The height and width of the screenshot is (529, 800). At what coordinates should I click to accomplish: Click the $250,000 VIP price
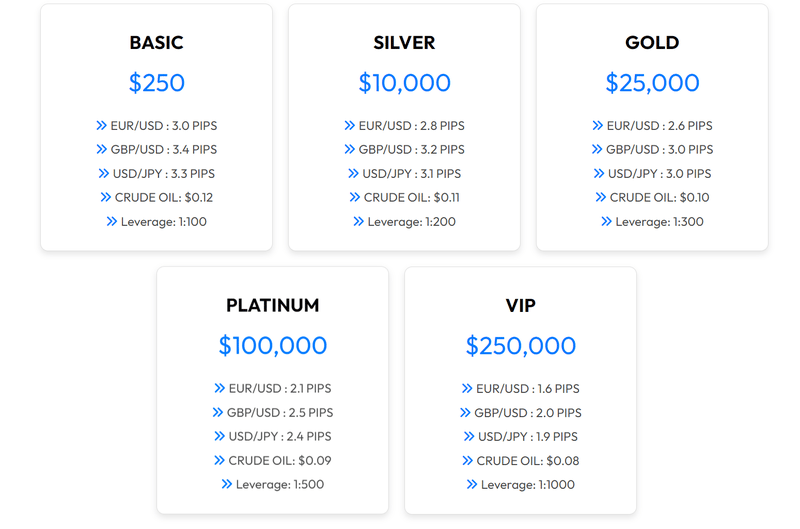coord(520,346)
